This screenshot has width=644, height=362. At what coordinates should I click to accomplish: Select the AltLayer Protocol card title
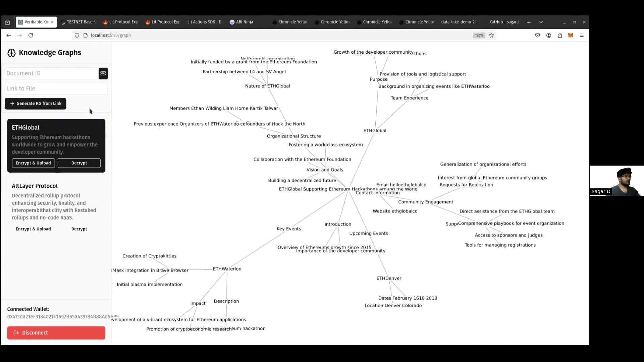pyautogui.click(x=35, y=186)
